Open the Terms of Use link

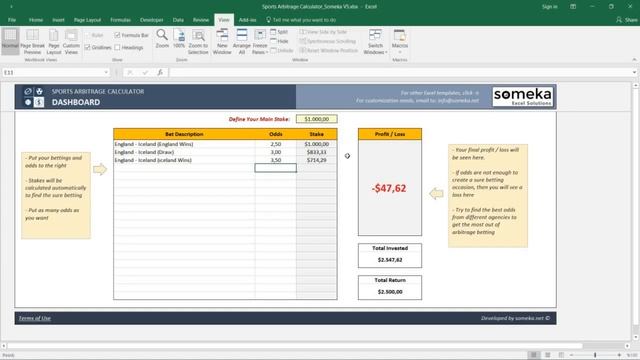click(x=35, y=318)
